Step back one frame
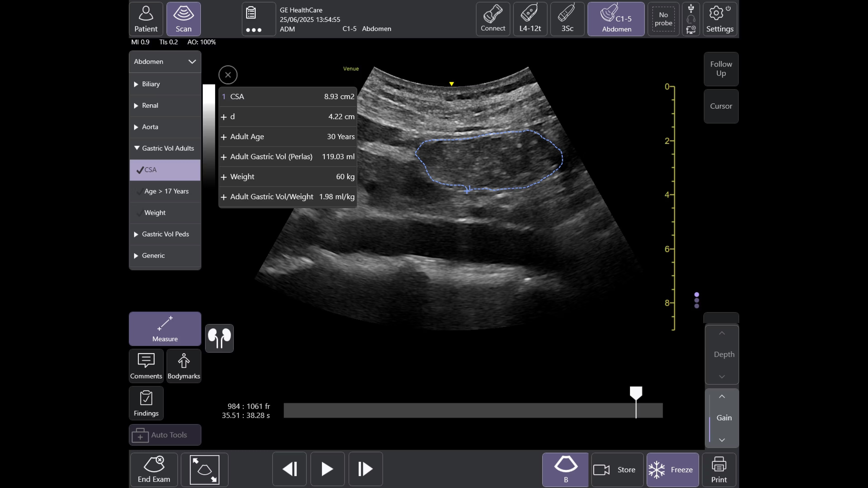The height and width of the screenshot is (488, 868). tap(289, 469)
